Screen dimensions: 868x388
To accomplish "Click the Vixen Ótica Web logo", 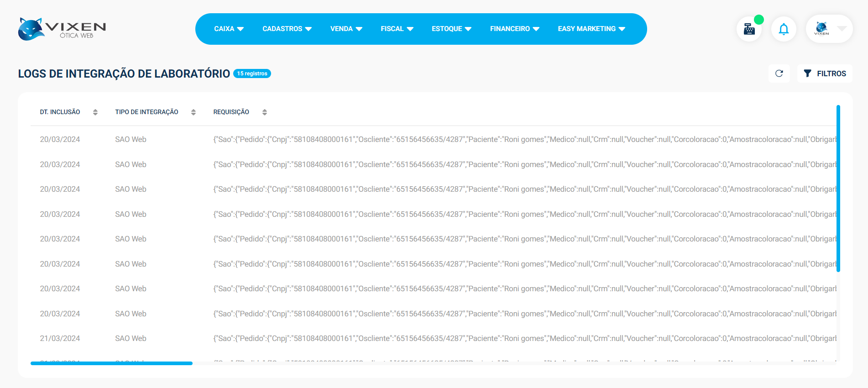I will 62,29.
